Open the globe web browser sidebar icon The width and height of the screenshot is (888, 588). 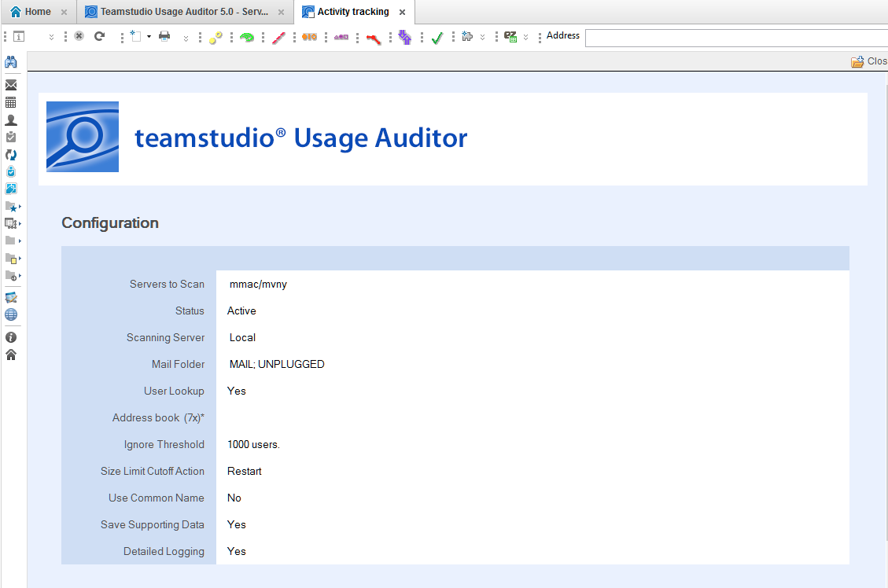tap(11, 314)
